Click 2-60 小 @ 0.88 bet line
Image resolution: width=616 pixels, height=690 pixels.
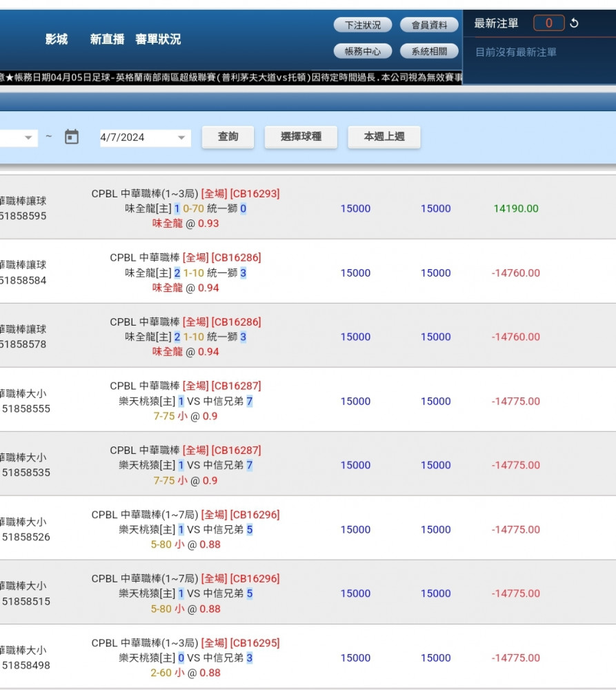pyautogui.click(x=186, y=673)
